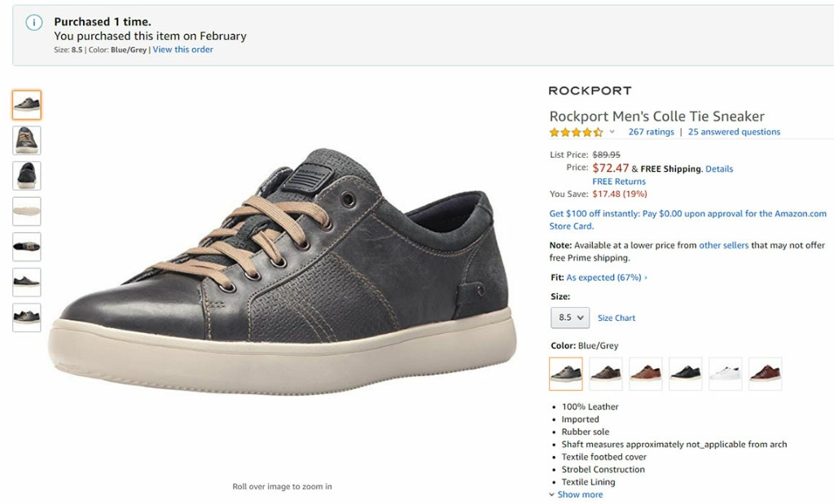Open the View this order link

point(182,50)
